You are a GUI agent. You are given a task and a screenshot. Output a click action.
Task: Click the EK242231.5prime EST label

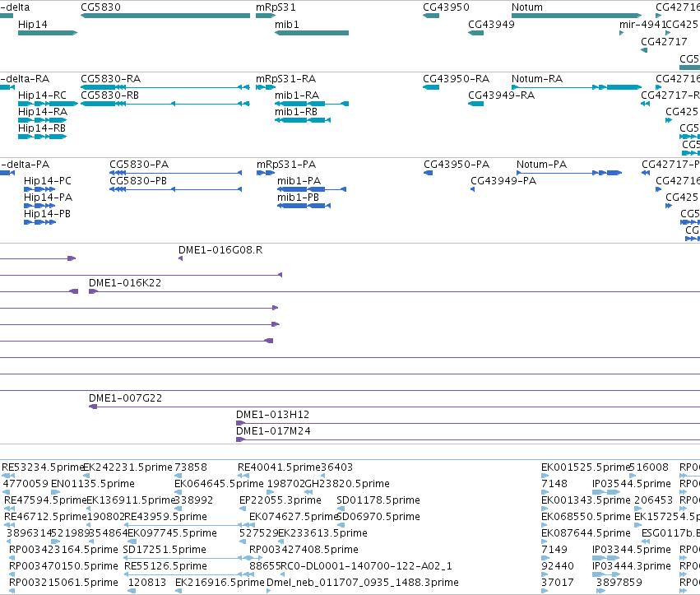point(127,467)
